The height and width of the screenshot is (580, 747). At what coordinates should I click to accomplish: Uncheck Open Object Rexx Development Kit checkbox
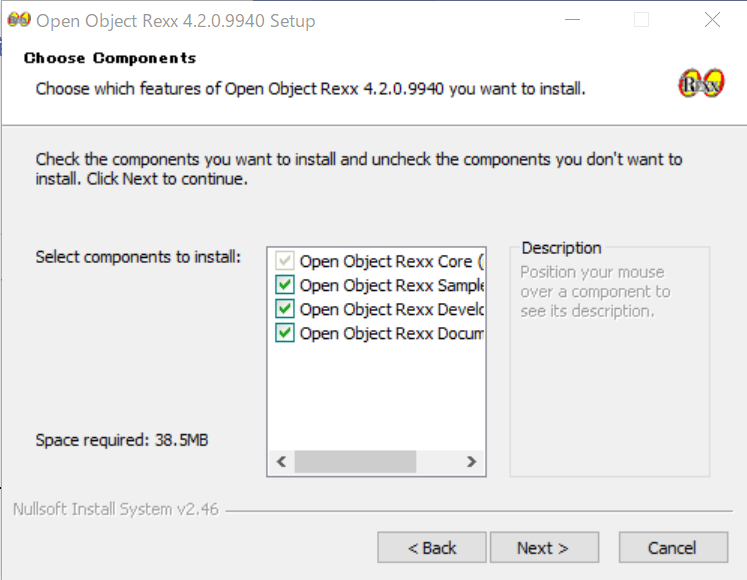(x=285, y=309)
